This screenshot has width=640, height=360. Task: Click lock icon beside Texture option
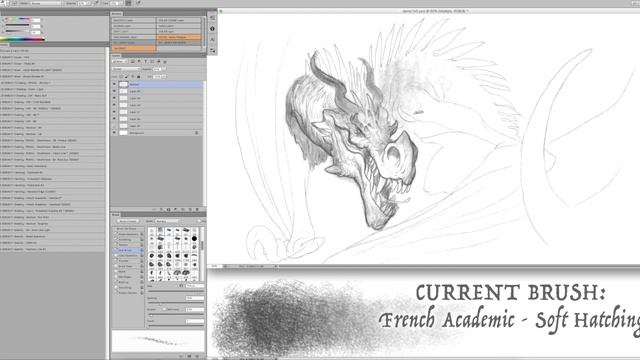(142, 245)
